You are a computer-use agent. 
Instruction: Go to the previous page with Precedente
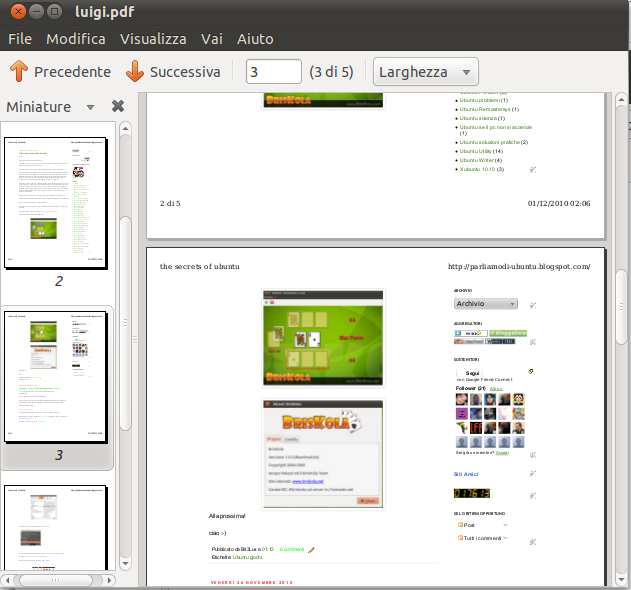[60, 72]
